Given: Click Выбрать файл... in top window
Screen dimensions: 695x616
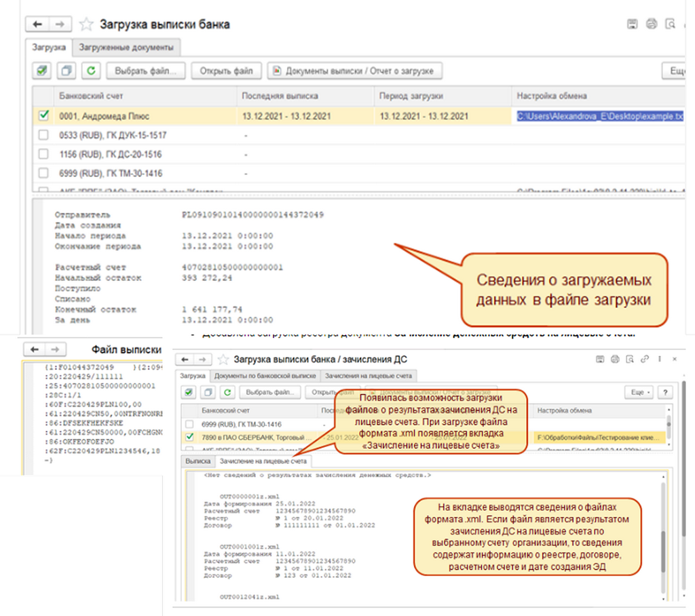Looking at the screenshot, I should coord(145,71).
